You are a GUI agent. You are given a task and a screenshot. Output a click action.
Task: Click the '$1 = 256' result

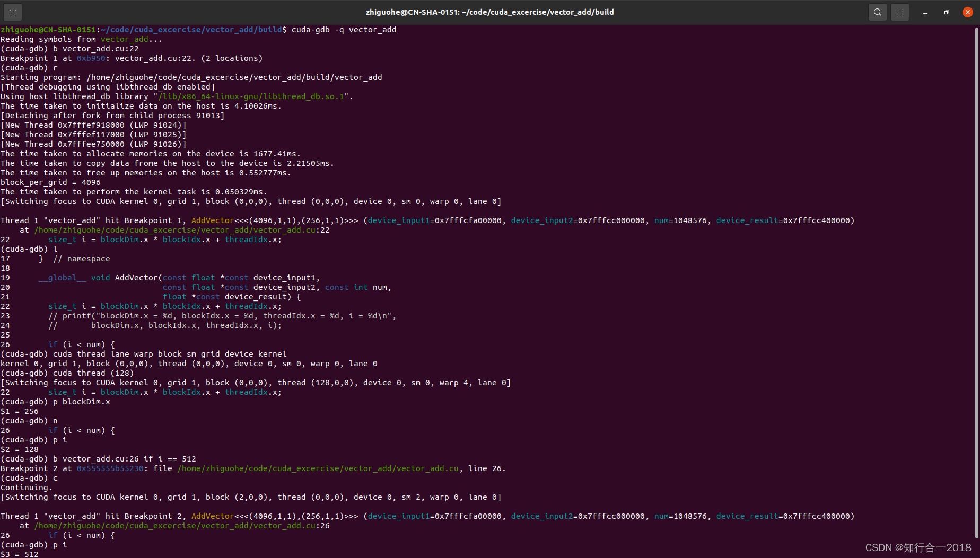[x=20, y=411]
